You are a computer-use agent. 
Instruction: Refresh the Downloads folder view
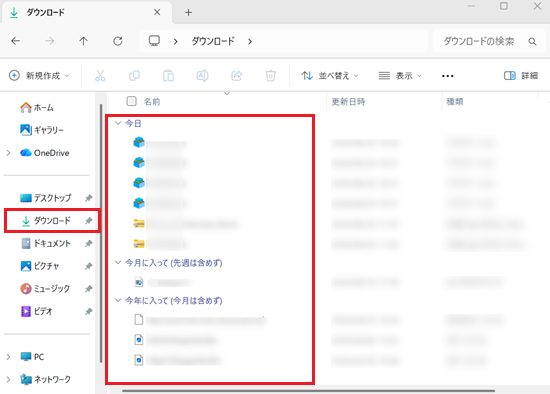[118, 41]
